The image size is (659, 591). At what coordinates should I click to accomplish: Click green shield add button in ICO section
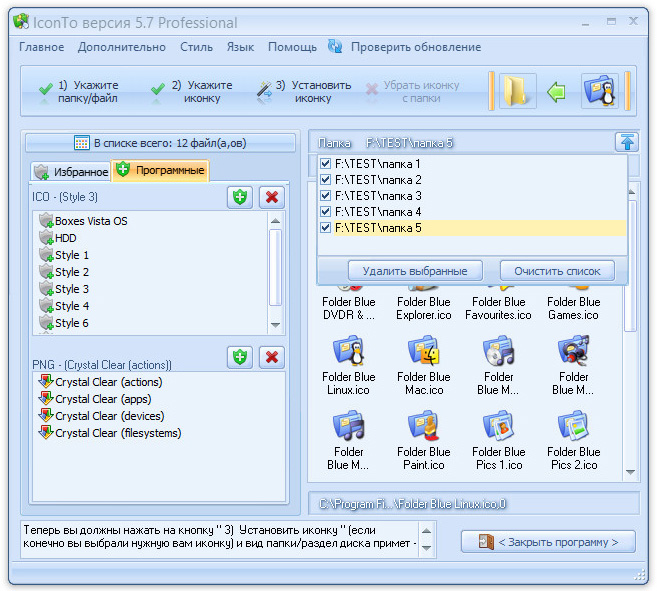239,197
